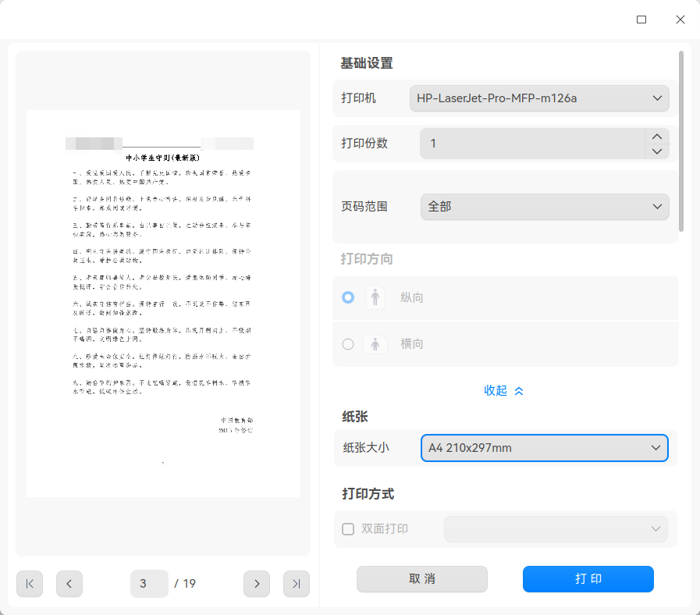Open the HP-LaserJet printer dropdown
The image size is (700, 615).
539,98
